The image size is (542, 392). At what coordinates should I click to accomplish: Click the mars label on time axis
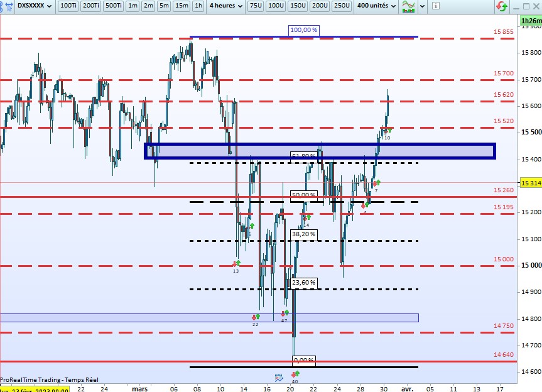pyautogui.click(x=139, y=389)
